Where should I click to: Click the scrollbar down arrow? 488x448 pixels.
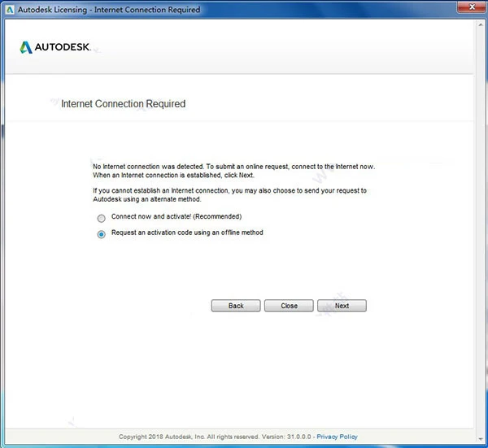(481, 439)
